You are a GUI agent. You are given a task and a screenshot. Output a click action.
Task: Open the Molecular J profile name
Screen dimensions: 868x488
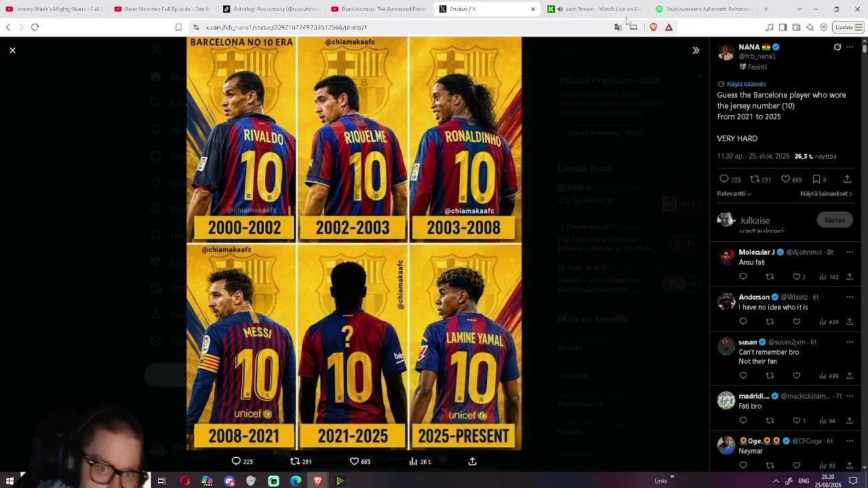click(x=757, y=252)
